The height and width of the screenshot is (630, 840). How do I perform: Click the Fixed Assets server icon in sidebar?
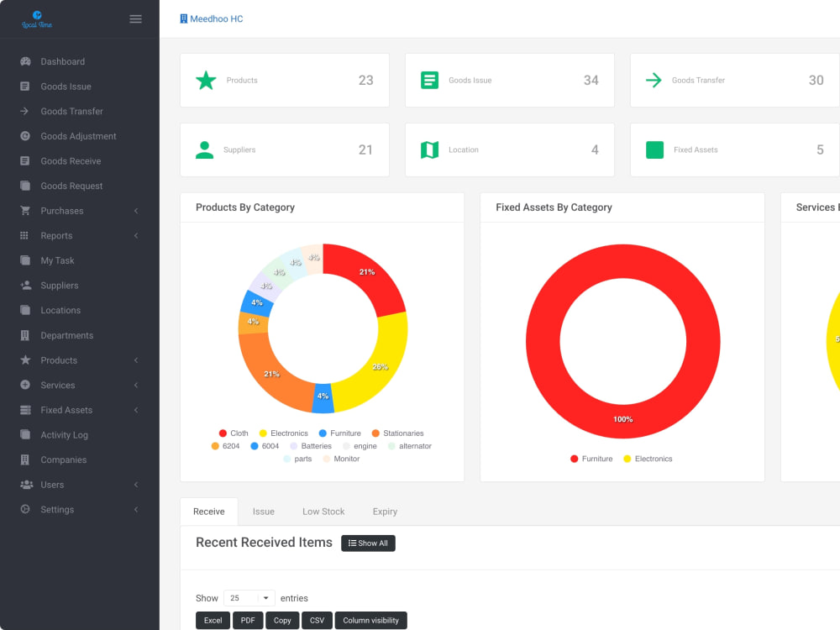pos(25,410)
